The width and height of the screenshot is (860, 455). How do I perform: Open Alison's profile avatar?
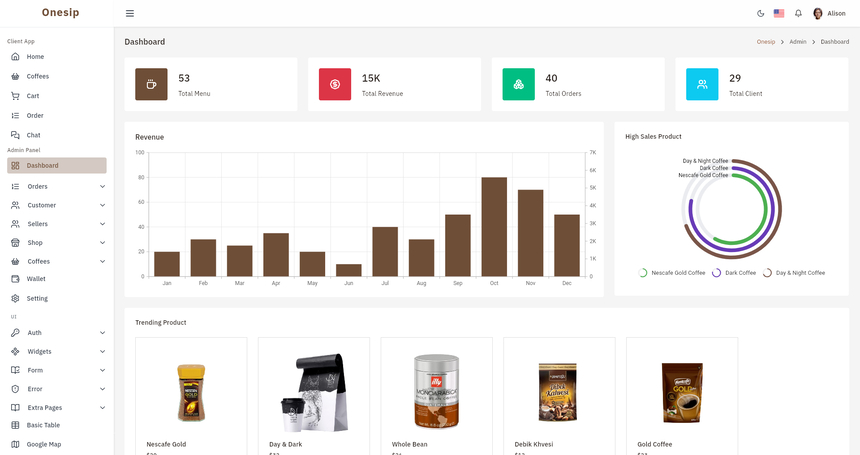pos(818,14)
